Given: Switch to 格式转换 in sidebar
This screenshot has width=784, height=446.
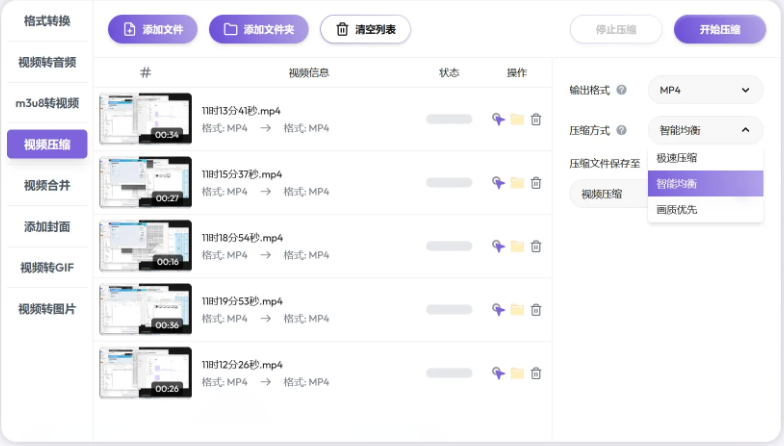Looking at the screenshot, I should point(47,21).
